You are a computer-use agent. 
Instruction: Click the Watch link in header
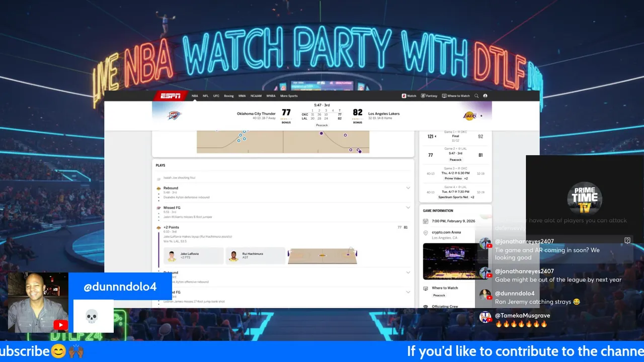(x=412, y=96)
